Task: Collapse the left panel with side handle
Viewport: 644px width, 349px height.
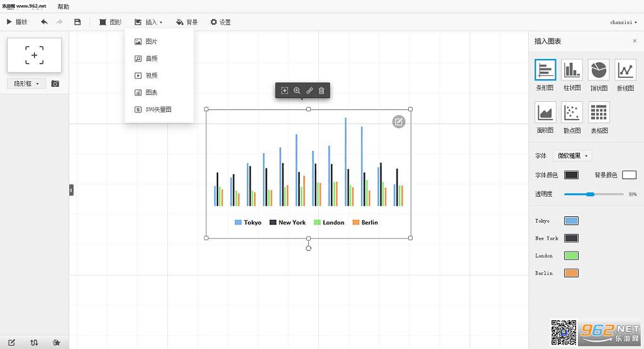Action: point(72,190)
